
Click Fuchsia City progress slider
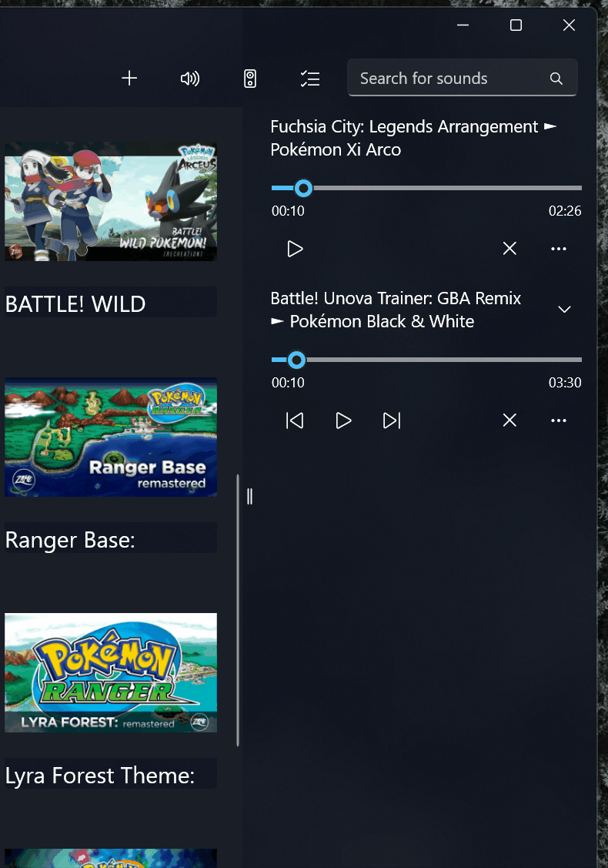pyautogui.click(x=426, y=188)
